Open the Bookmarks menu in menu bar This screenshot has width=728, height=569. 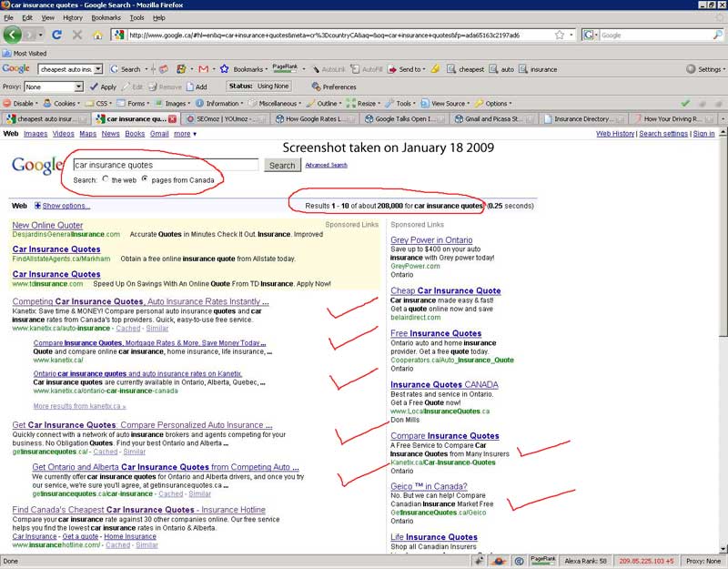(106, 17)
